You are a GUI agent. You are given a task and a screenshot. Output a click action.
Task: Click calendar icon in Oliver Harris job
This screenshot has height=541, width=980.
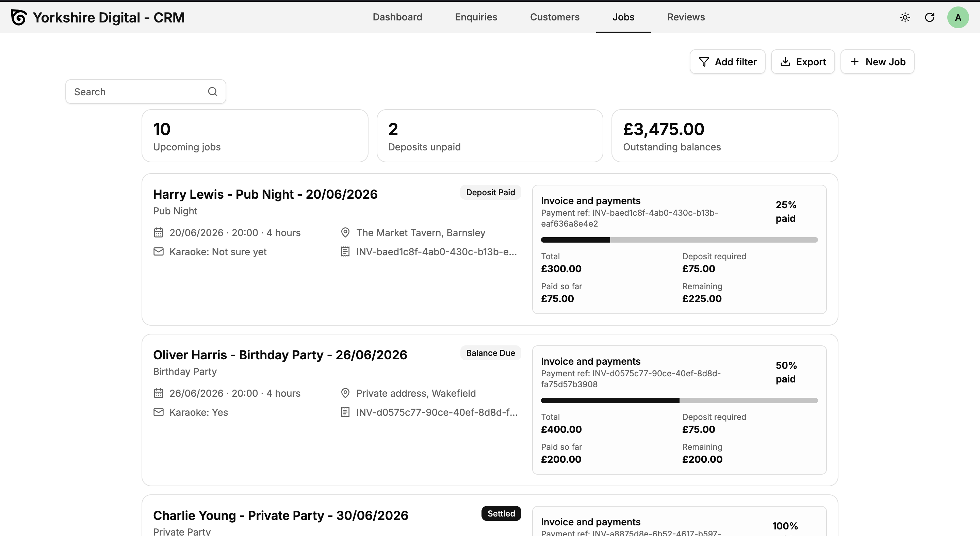[158, 393]
